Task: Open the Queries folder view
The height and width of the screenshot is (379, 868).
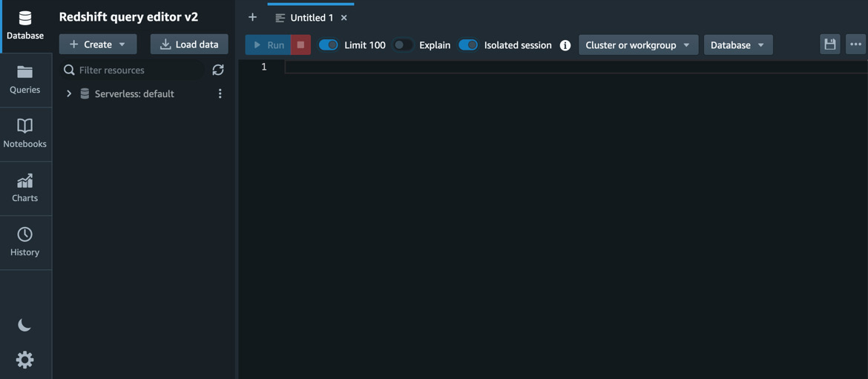Action: tap(25, 80)
